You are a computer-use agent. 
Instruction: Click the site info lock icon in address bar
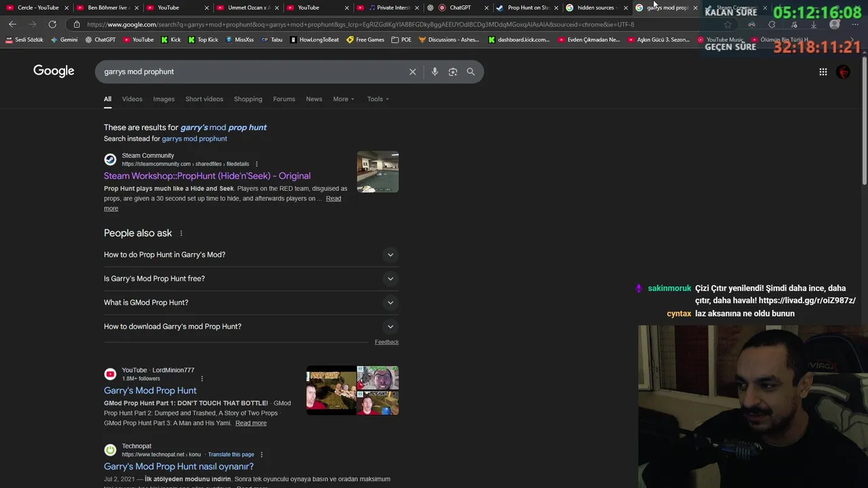click(77, 24)
